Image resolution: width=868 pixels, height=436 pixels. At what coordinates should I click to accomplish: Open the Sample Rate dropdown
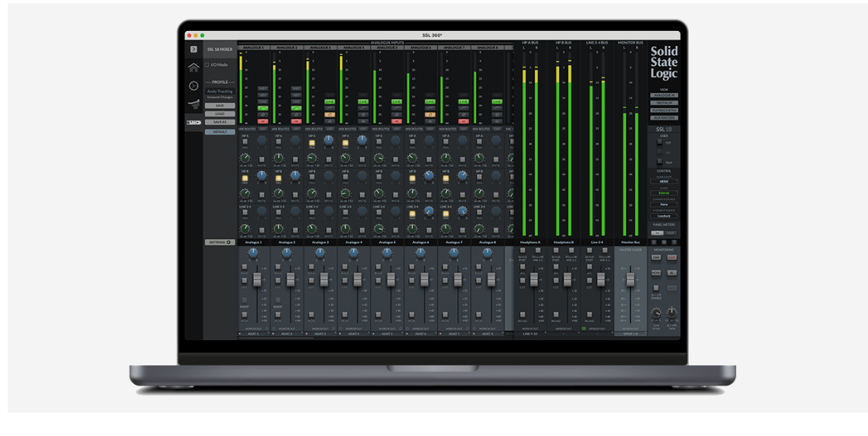(x=663, y=182)
